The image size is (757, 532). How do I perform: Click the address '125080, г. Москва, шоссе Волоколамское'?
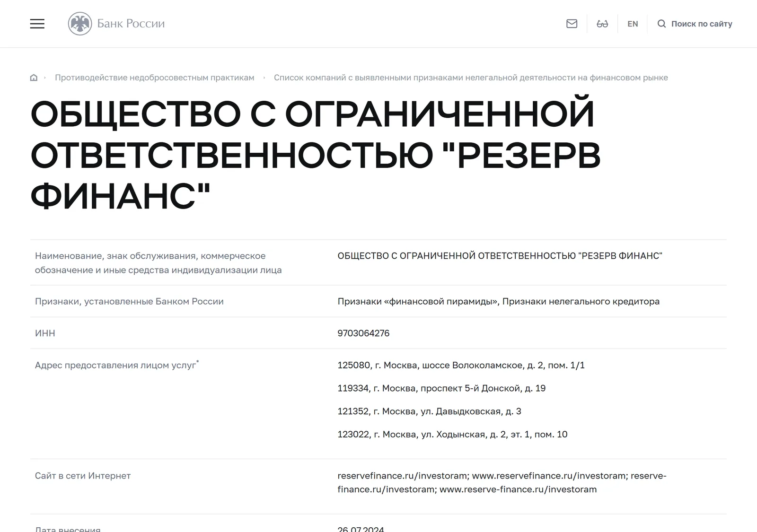(461, 365)
